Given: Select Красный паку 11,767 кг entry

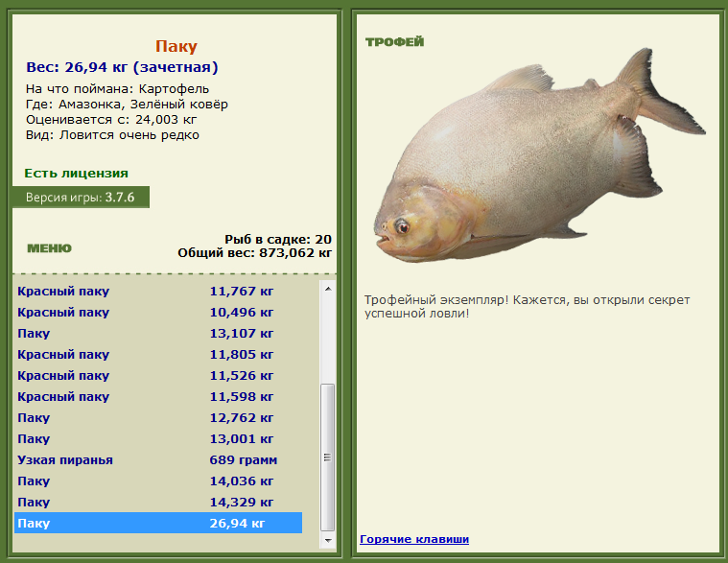Looking at the screenshot, I should pos(158,291).
